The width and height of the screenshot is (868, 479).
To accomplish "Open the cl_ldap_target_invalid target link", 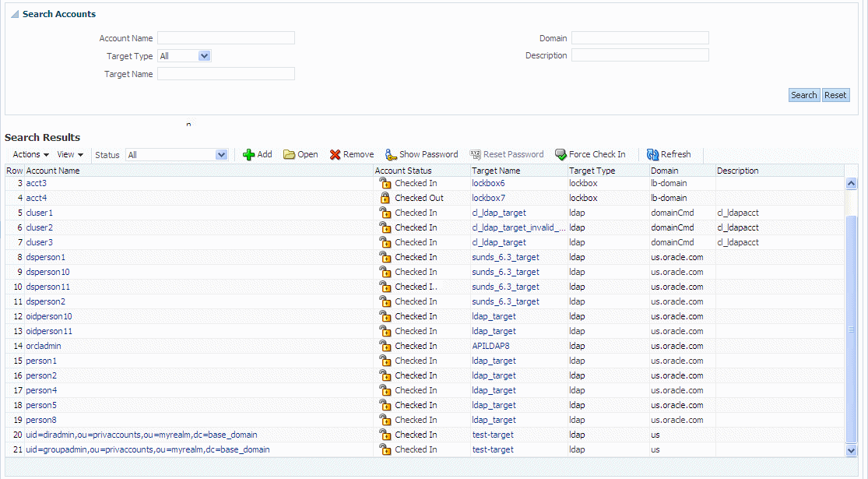I will coord(518,227).
